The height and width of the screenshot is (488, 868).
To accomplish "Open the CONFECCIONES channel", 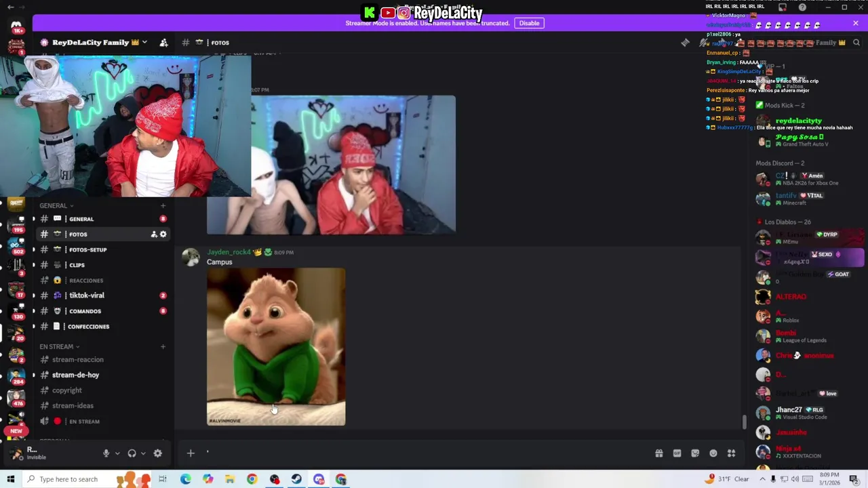I will point(102,326).
